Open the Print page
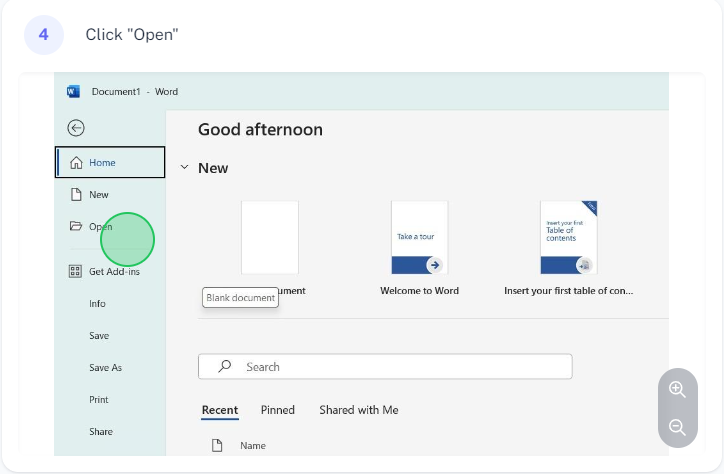This screenshot has height=474, width=724. point(110,399)
